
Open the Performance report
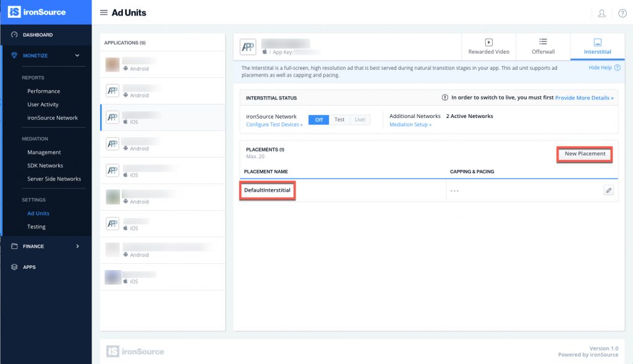click(x=44, y=91)
